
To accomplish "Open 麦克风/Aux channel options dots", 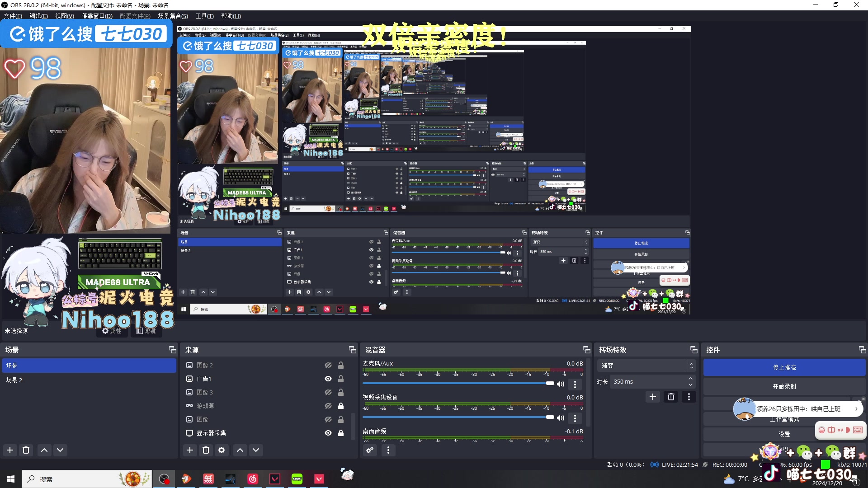I will coord(575,384).
